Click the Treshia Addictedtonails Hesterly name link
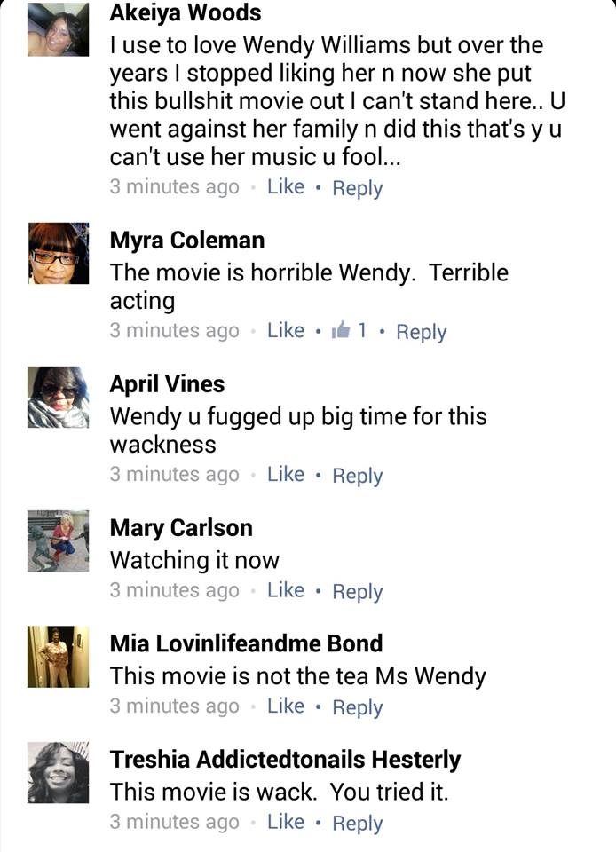This screenshot has width=616, height=852. [x=285, y=760]
